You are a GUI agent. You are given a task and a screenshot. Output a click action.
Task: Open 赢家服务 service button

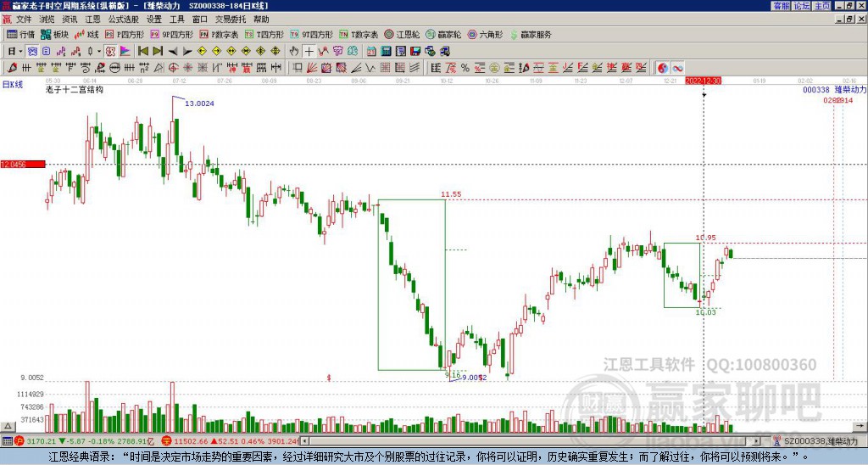pos(531,34)
